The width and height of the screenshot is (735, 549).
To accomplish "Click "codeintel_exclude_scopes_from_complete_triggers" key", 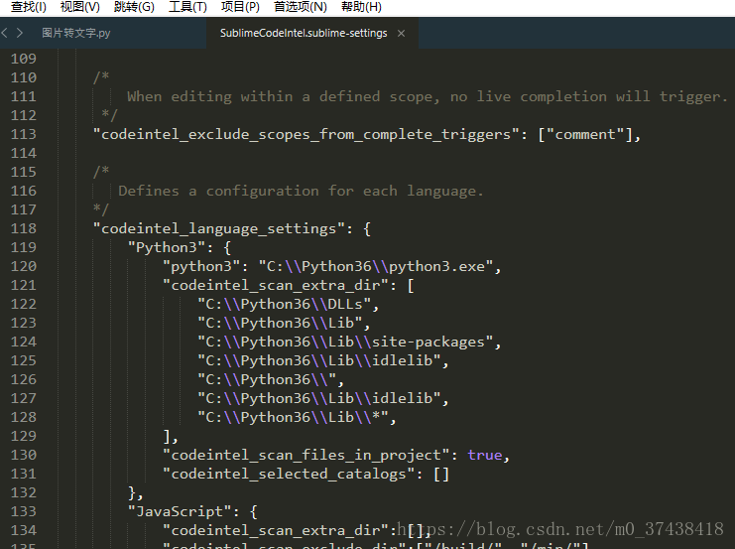I will pyautogui.click(x=307, y=135).
